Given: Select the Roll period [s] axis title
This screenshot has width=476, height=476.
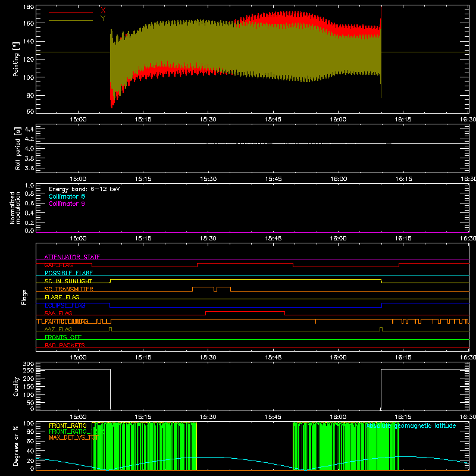Looking at the screenshot, I should point(18,148).
